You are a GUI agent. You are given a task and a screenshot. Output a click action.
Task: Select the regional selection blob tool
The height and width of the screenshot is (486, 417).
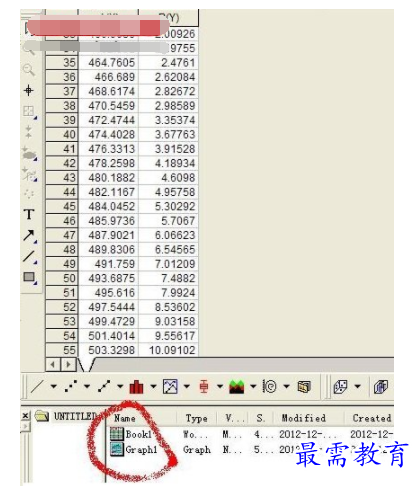pos(29,154)
